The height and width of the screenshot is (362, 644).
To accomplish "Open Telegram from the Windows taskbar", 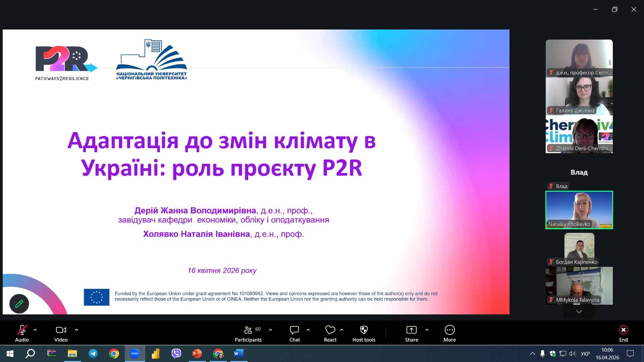I will tap(93, 354).
